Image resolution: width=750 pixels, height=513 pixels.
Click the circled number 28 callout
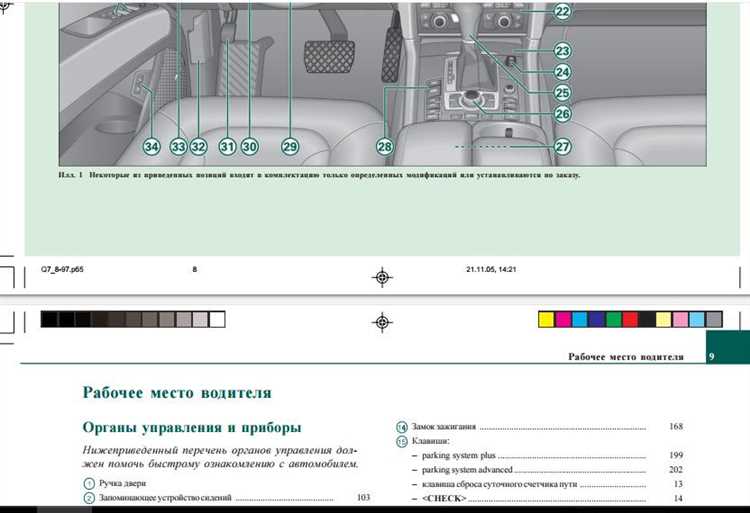pos(385,147)
